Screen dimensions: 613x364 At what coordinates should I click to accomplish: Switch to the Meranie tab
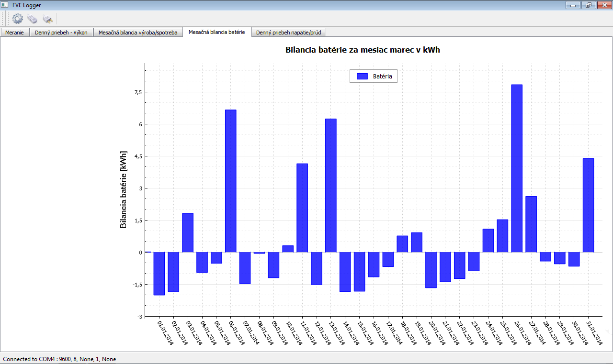pos(14,33)
